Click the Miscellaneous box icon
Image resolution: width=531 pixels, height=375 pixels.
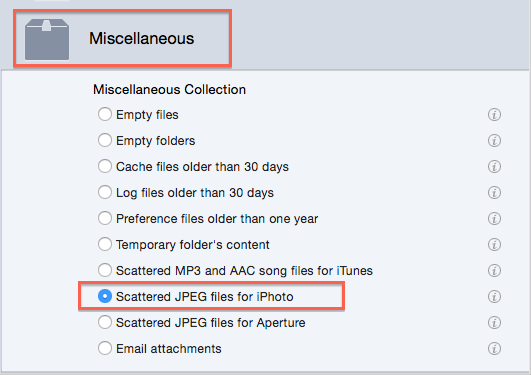coord(47,39)
